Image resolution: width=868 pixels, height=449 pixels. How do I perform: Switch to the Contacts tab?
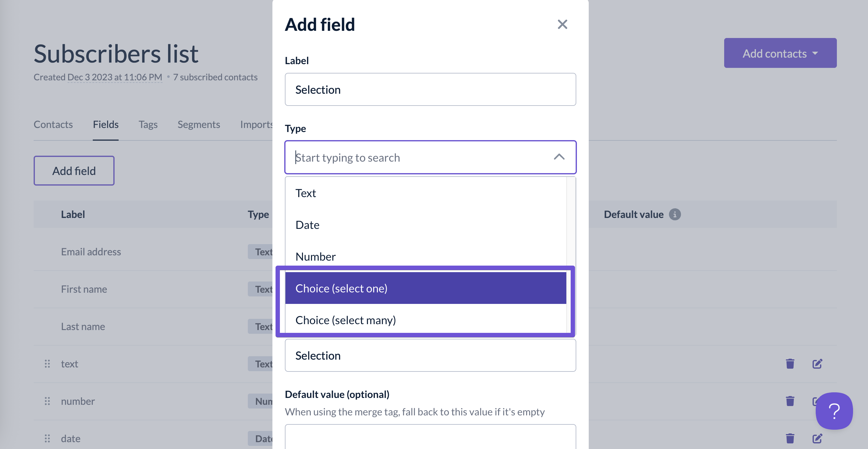[x=53, y=124]
